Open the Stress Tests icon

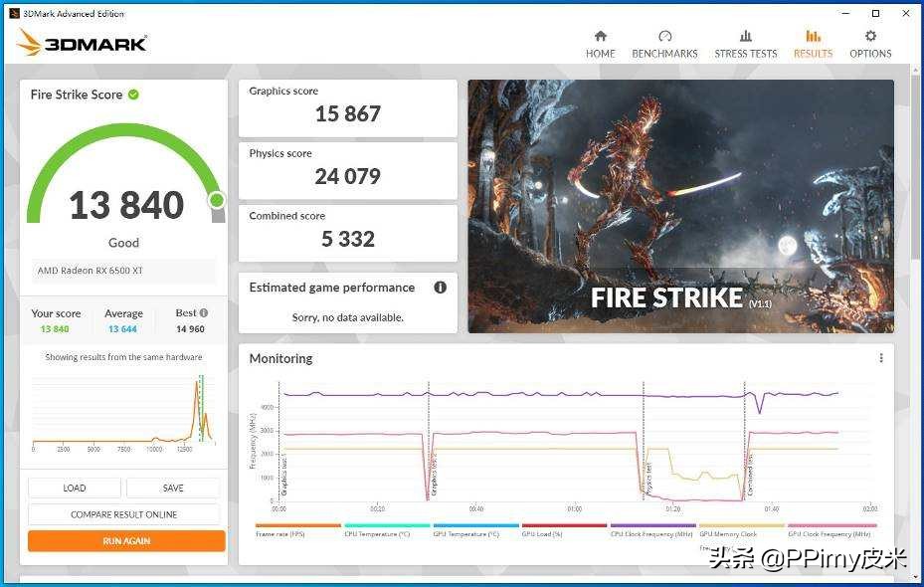[745, 36]
